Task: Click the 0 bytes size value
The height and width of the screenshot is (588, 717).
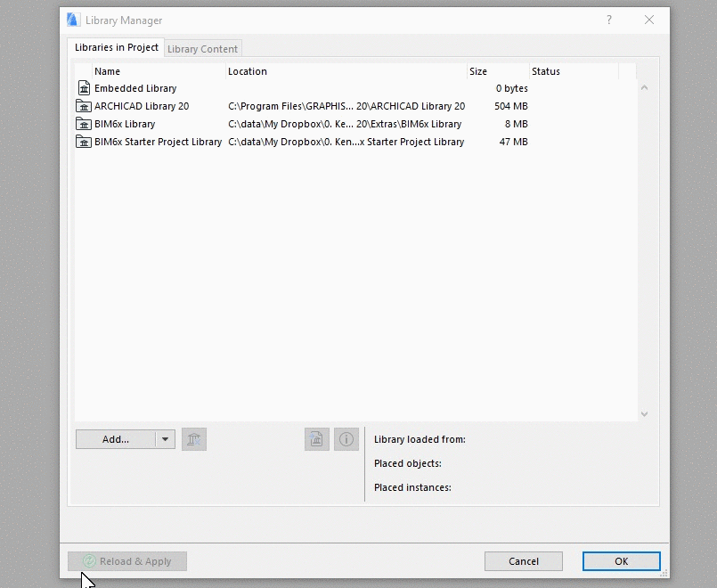Action: [x=511, y=88]
